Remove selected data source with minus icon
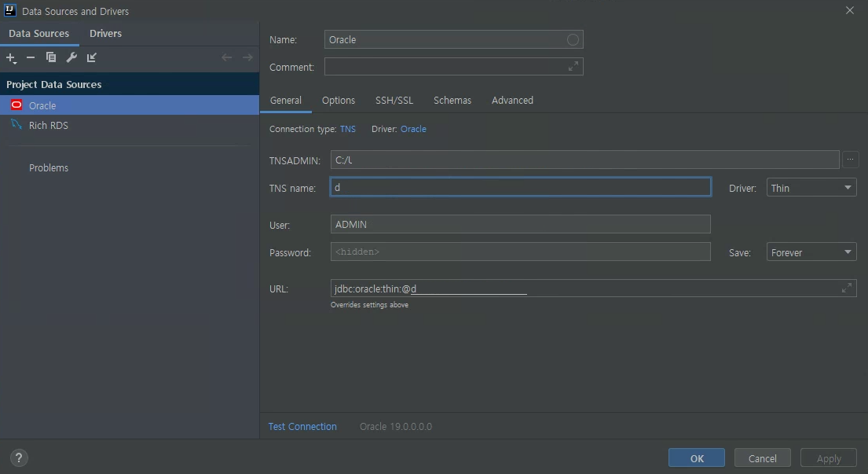Viewport: 868px width, 474px height. (x=31, y=57)
